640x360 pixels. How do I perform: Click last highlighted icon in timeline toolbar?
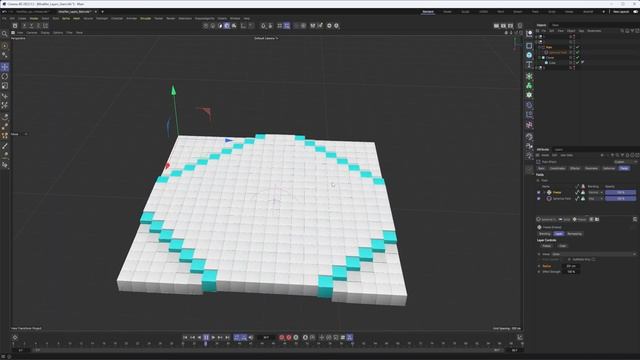coord(350,338)
